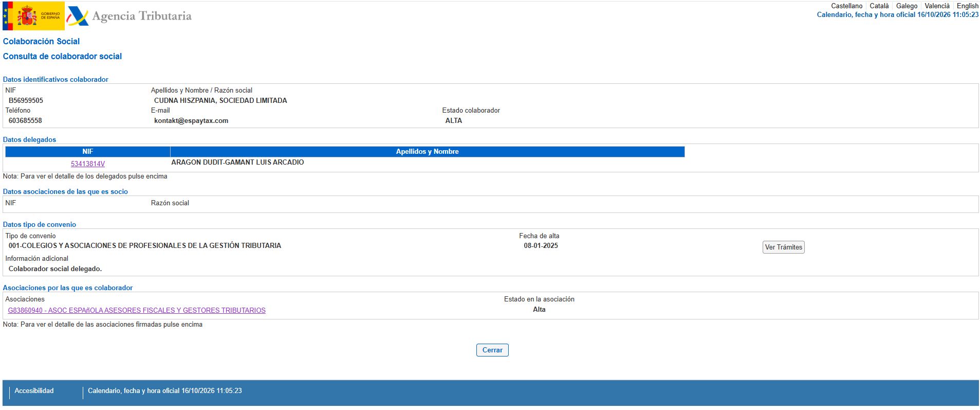Select the registration date 08-01-2025
980x410 pixels.
[x=541, y=246]
